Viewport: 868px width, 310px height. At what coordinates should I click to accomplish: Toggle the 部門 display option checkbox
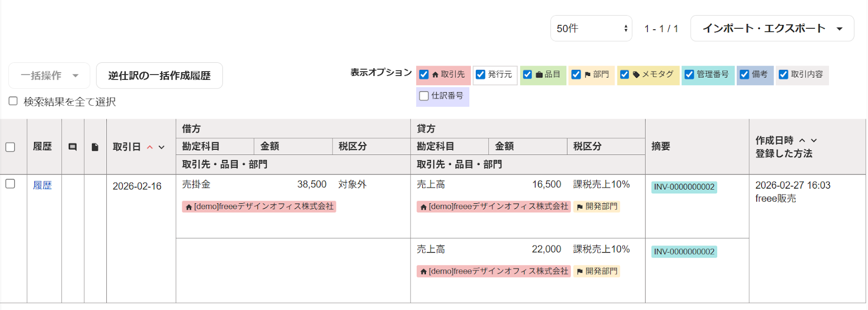pos(576,74)
